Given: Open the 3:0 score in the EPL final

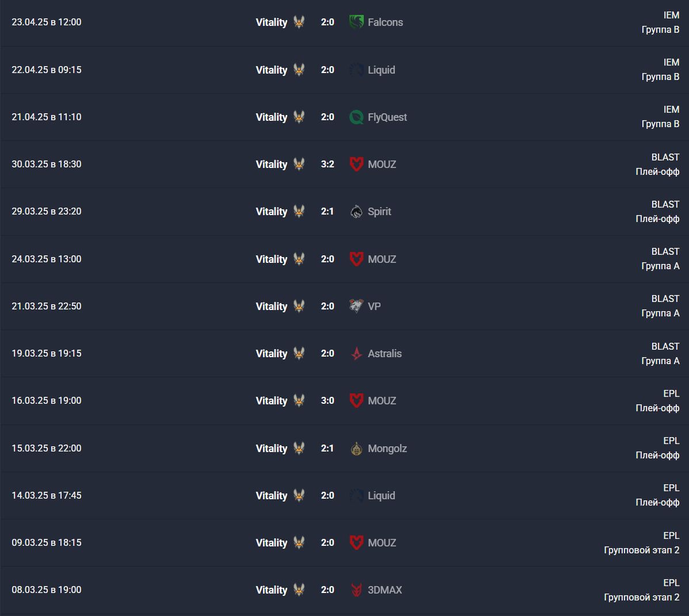Looking at the screenshot, I should (x=328, y=400).
